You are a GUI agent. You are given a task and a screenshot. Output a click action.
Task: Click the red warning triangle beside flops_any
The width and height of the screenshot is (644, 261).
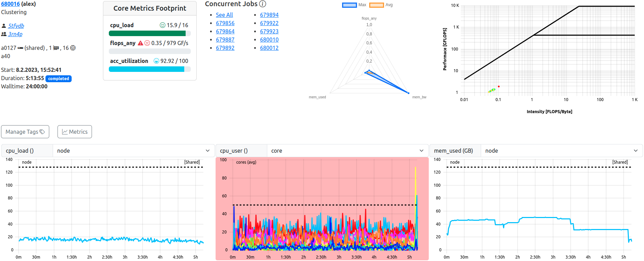pyautogui.click(x=141, y=43)
